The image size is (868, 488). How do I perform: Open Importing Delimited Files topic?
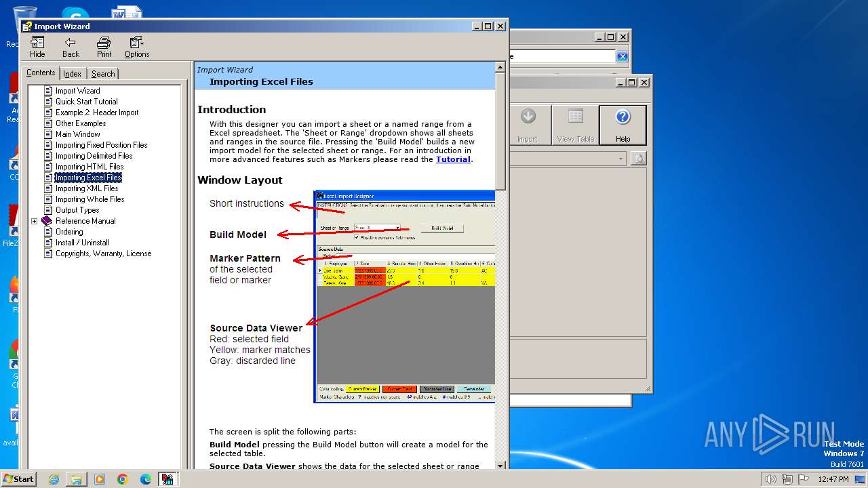click(x=94, y=156)
